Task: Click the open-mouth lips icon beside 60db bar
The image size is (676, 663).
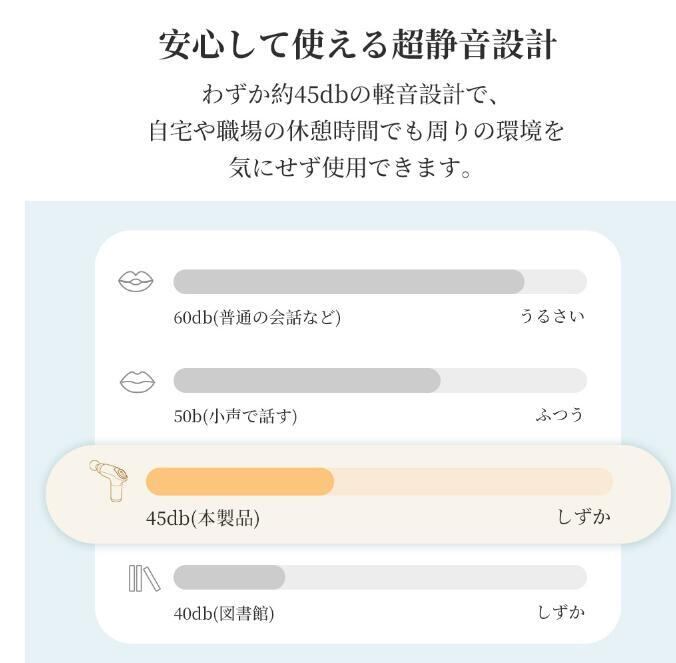Action: [136, 282]
